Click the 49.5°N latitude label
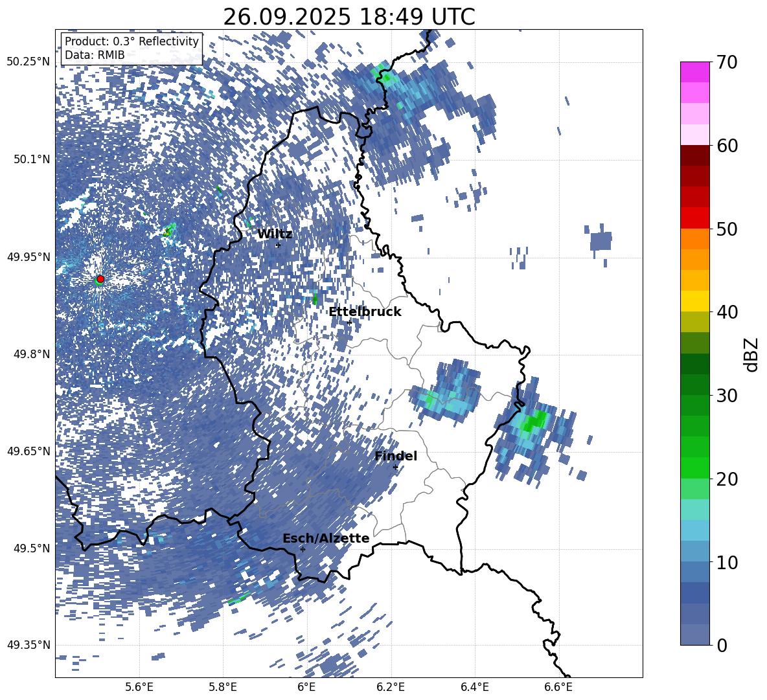Screen dimensions: 767x700 31,548
